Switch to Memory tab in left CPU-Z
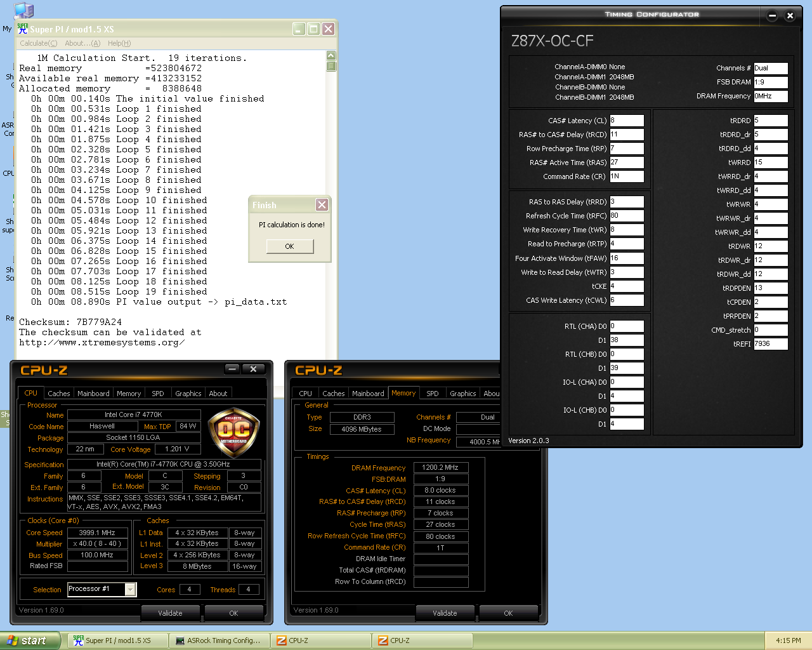 [x=129, y=394]
